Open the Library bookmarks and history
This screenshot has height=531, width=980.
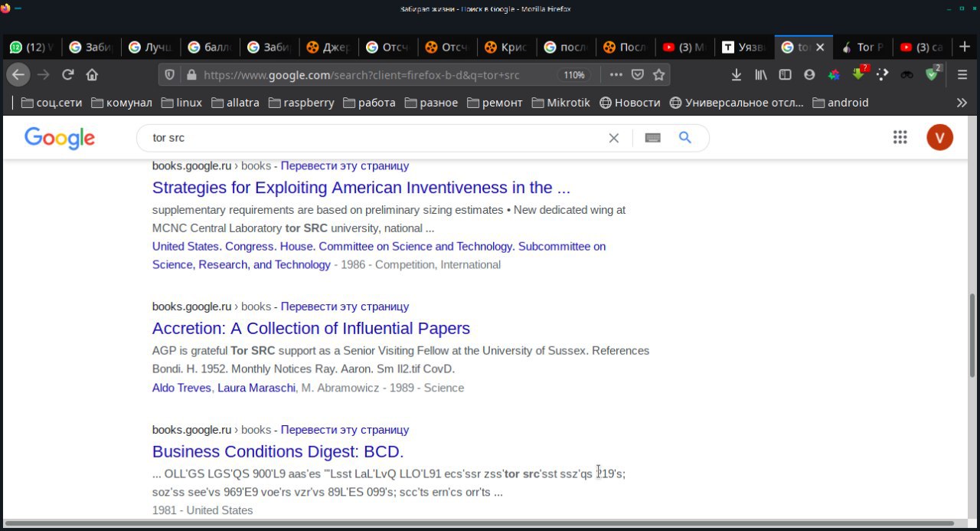coord(761,74)
